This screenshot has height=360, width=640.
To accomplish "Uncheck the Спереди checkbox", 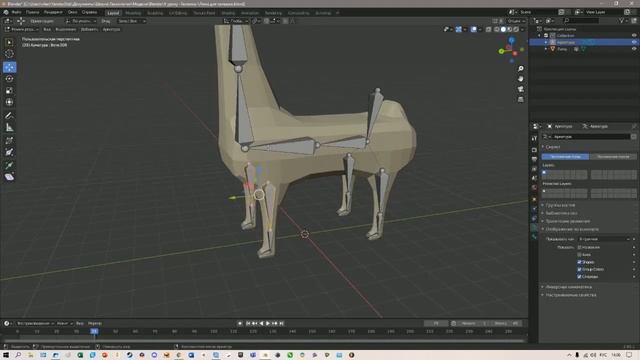I will [x=579, y=277].
